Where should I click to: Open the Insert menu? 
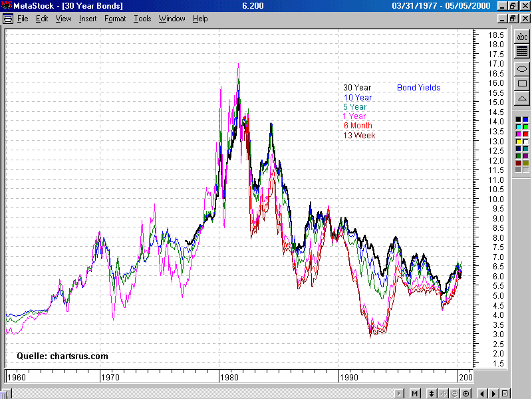coord(88,19)
